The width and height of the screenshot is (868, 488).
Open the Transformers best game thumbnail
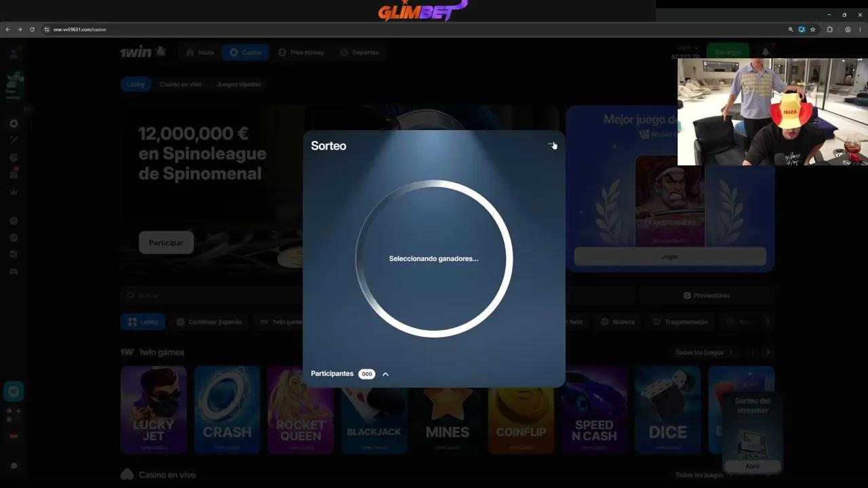[670, 201]
